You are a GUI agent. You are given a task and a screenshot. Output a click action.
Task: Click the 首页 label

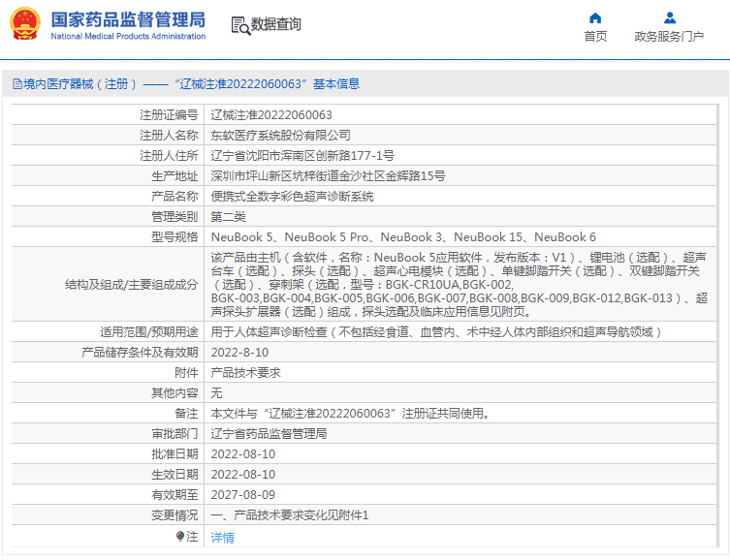(x=595, y=36)
